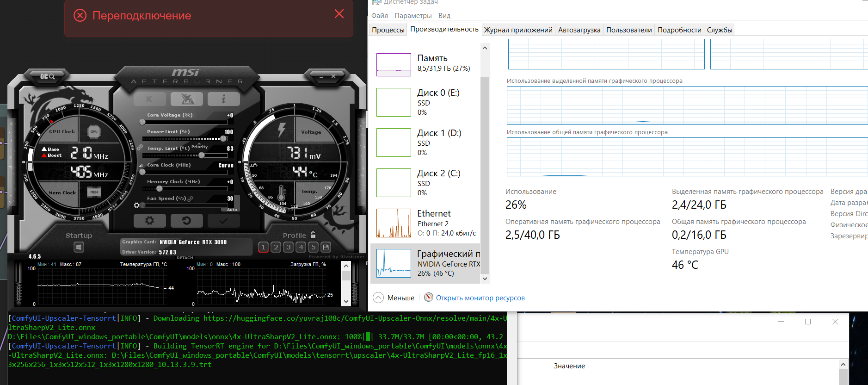Select Afterburner profile slot 3
The image size is (868, 385).
pyautogui.click(x=288, y=247)
